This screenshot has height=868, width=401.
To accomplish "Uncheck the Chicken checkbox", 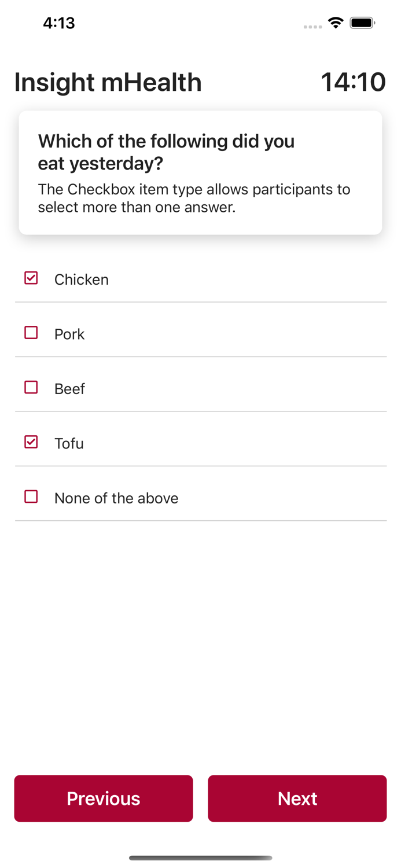I will point(31,278).
